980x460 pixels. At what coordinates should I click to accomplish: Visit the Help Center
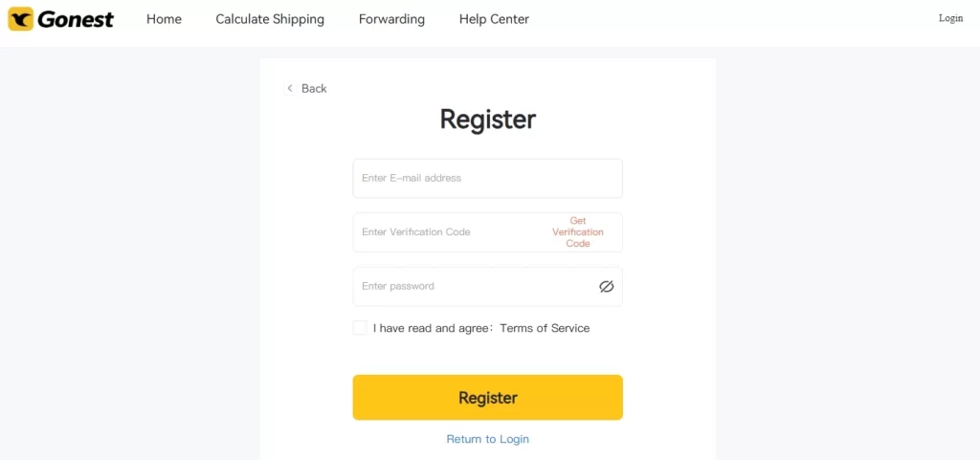point(494,19)
